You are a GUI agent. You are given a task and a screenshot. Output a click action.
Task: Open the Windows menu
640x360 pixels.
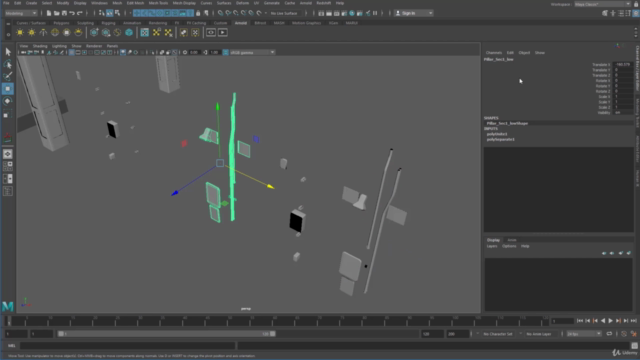(99, 3)
